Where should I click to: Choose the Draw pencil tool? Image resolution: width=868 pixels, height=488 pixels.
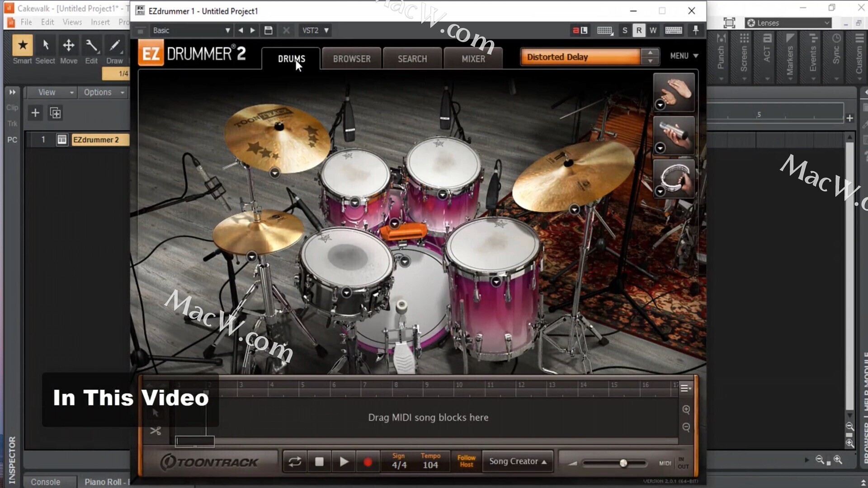pos(114,50)
